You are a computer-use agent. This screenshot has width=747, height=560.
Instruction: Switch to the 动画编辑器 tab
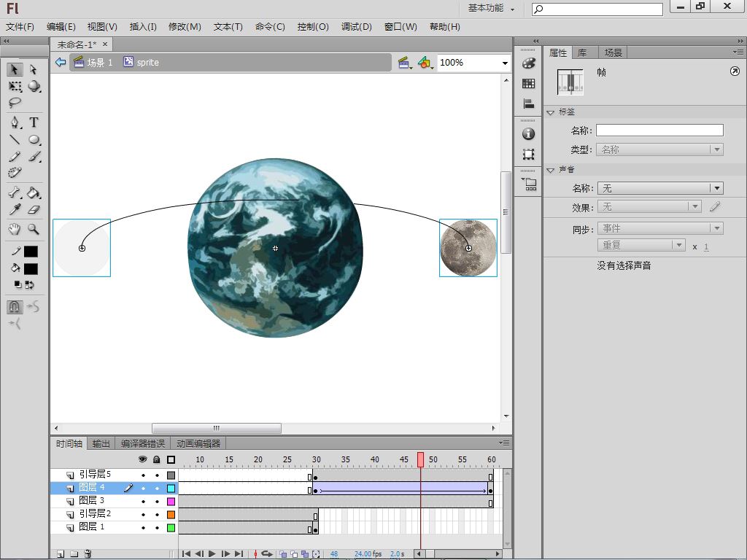pyautogui.click(x=198, y=443)
